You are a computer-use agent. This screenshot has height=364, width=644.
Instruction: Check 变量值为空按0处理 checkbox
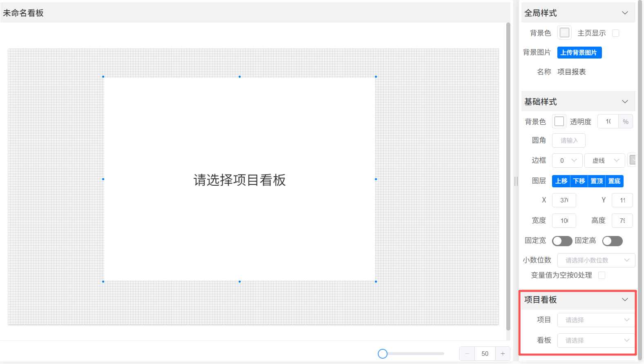click(x=602, y=275)
